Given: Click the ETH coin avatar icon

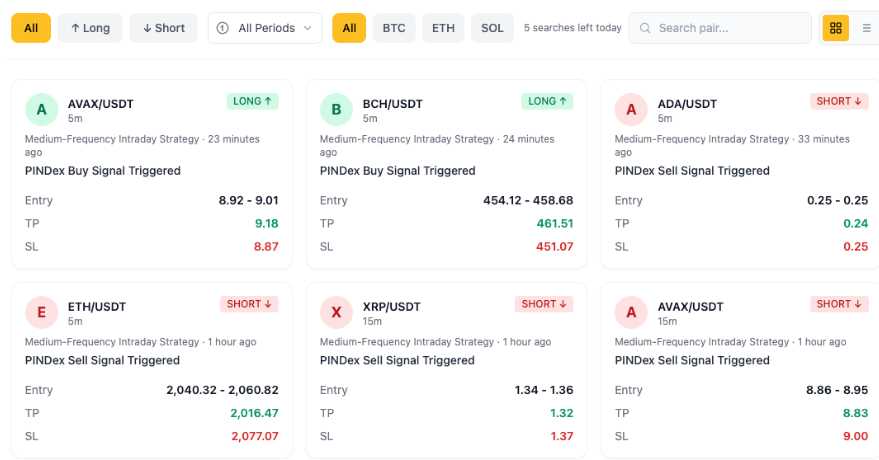Looking at the screenshot, I should pos(42,313).
